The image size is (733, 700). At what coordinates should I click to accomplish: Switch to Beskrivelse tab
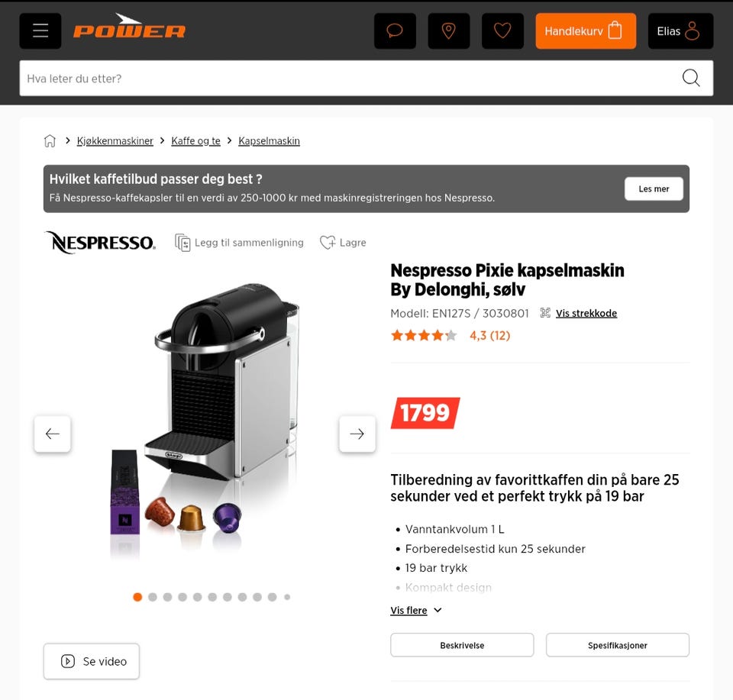coord(462,645)
